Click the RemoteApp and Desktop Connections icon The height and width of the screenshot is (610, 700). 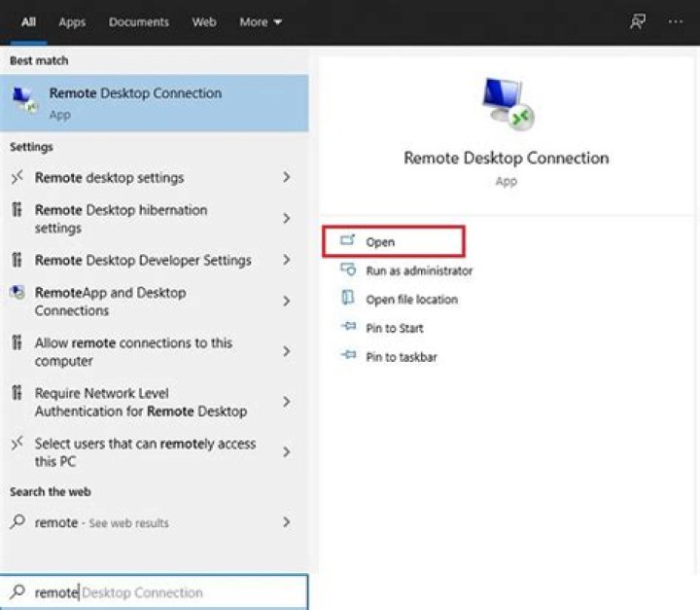pos(17,292)
